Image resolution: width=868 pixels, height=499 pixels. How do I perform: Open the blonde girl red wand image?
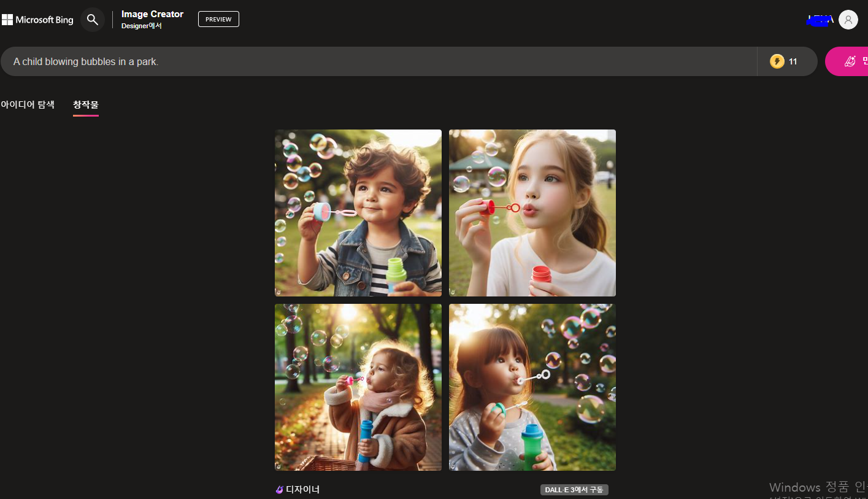(532, 213)
